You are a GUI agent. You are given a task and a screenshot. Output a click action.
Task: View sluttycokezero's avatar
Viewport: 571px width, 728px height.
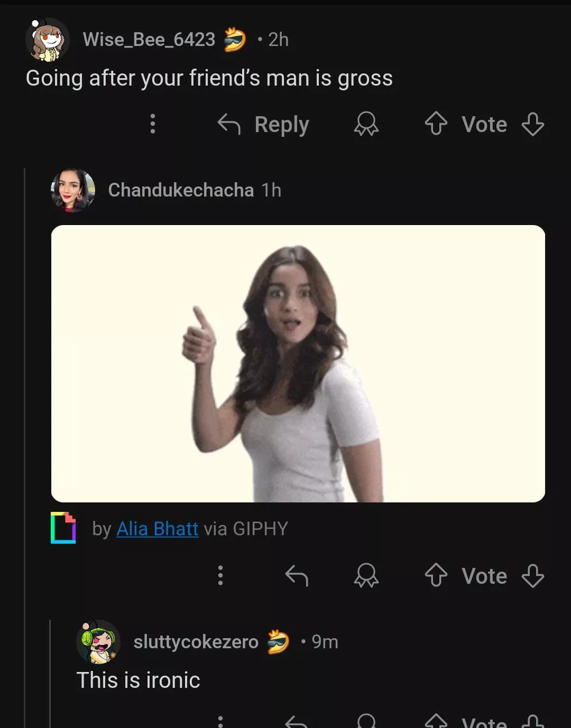click(x=98, y=642)
